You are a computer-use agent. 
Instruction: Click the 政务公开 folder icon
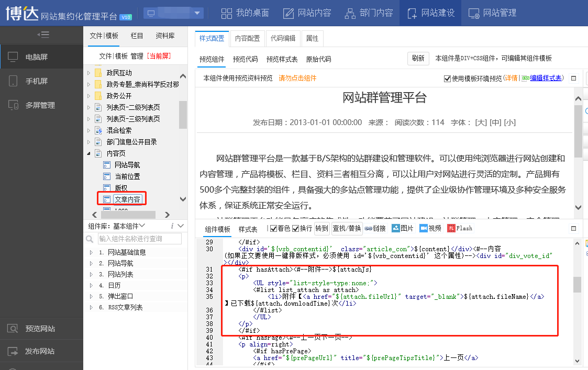coord(98,96)
